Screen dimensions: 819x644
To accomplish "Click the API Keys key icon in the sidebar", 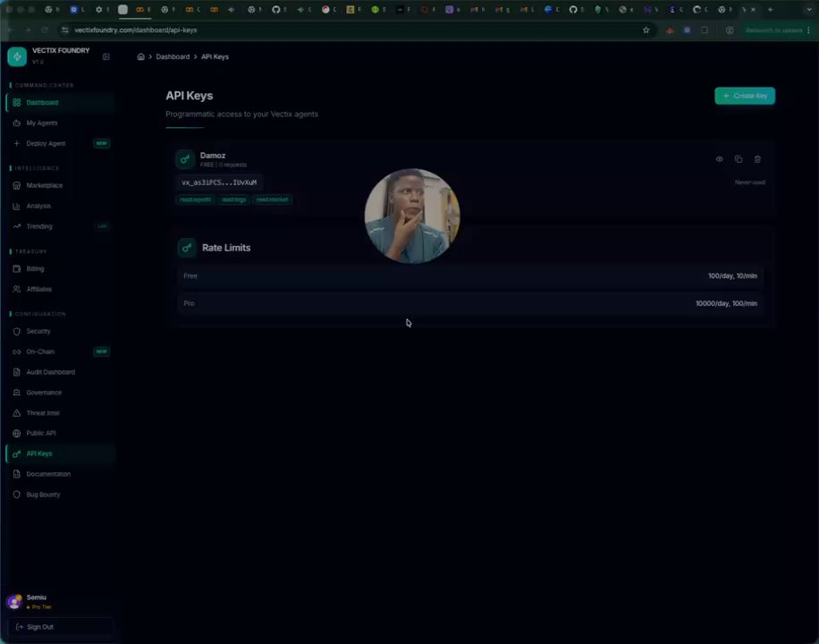I will coord(17,453).
